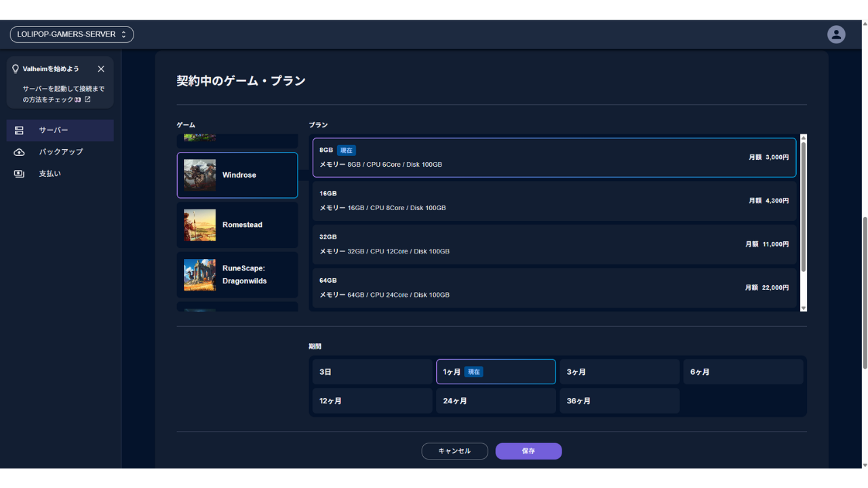Go to バックアップ sidebar menu item
The width and height of the screenshot is (868, 488).
point(60,152)
